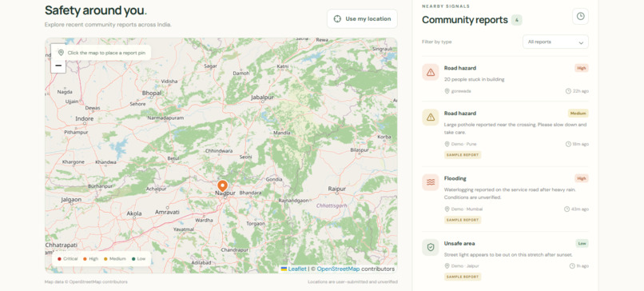The image size is (644, 291).
Task: Click the location pin icon beside Demo · Jaipur
Action: [x=447, y=266]
